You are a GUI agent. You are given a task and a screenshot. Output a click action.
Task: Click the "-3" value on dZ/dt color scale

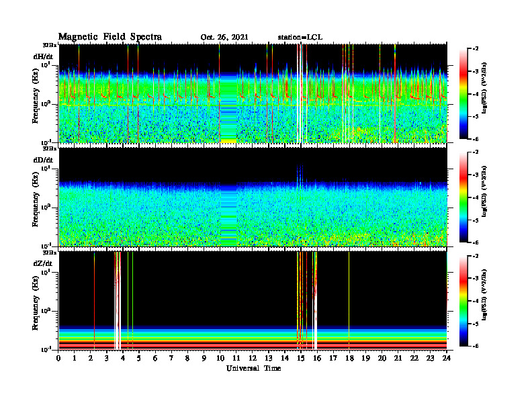coord(476,278)
